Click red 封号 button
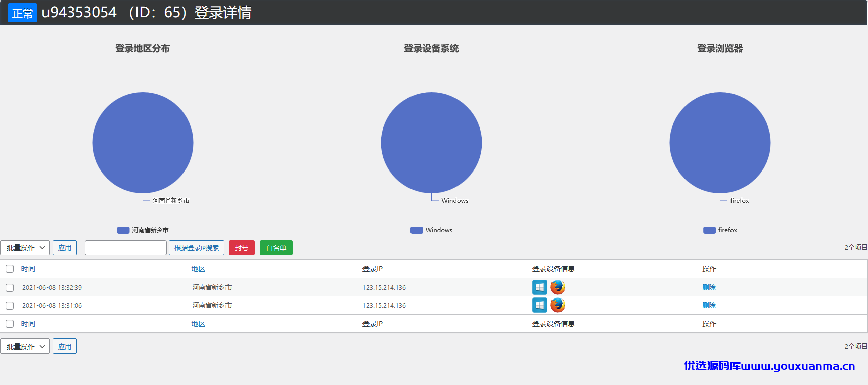The height and width of the screenshot is (385, 868). point(242,248)
